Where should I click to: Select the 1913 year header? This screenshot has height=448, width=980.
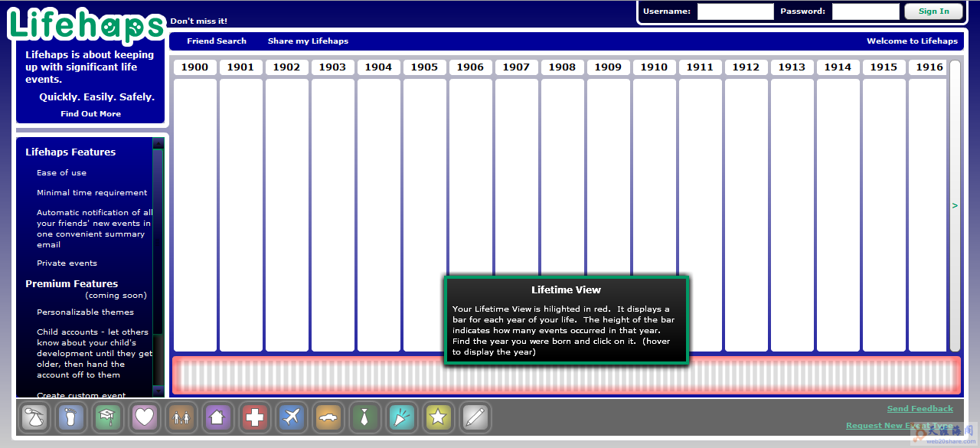coord(792,67)
